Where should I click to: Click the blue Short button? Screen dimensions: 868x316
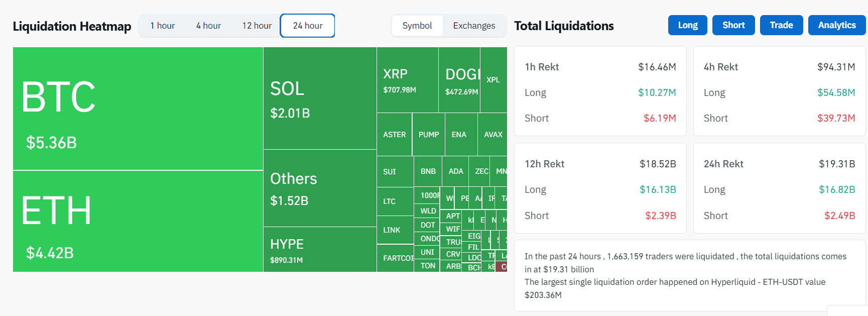point(733,25)
